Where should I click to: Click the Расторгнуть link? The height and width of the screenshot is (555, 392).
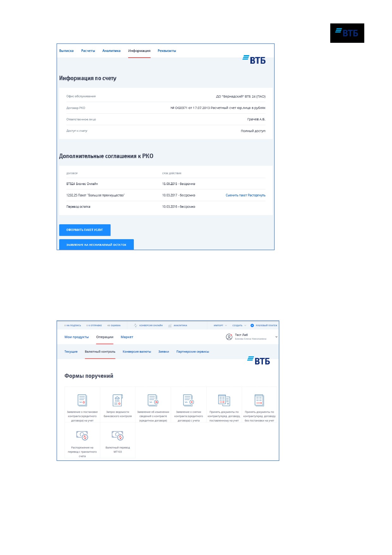click(257, 195)
